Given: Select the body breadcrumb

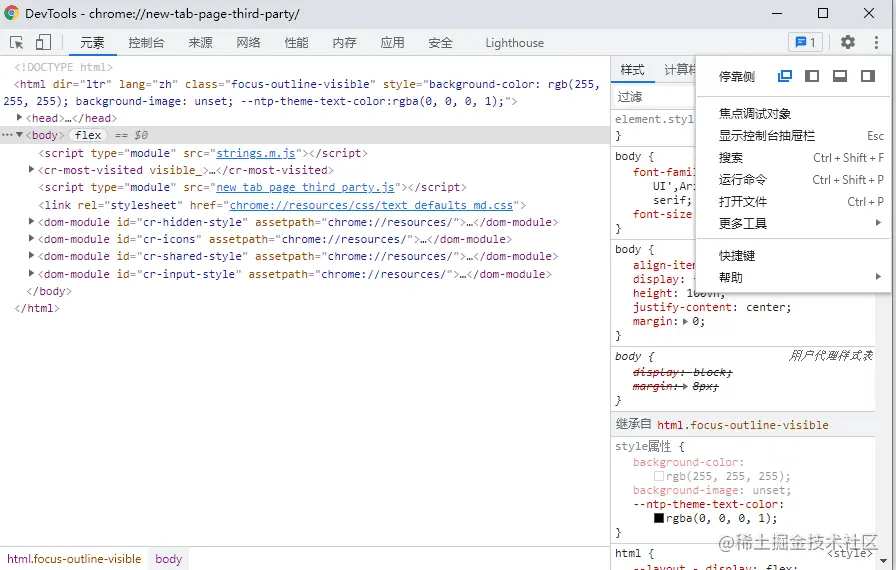Looking at the screenshot, I should (169, 559).
